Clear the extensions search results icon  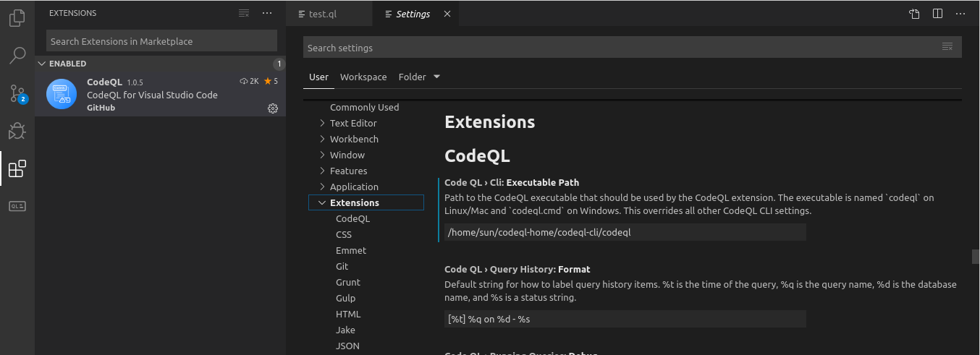point(245,13)
